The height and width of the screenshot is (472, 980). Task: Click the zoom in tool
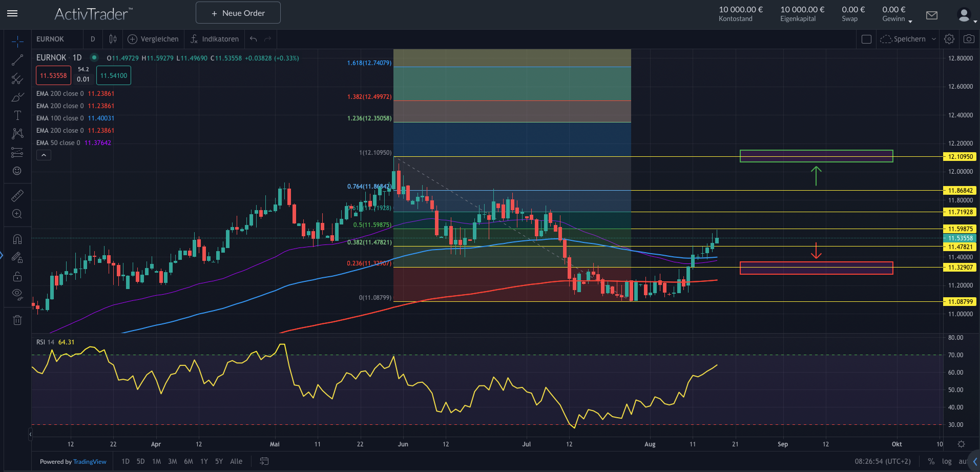[17, 214]
